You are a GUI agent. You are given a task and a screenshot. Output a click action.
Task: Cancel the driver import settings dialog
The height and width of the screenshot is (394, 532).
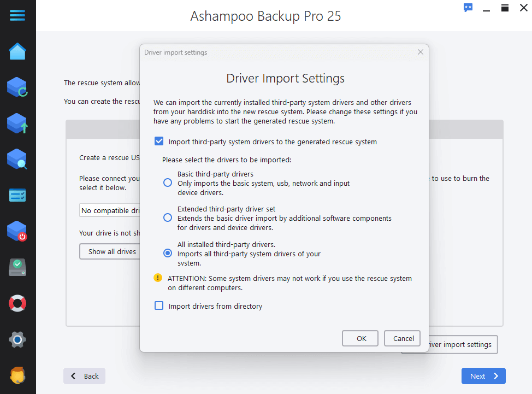[402, 338]
